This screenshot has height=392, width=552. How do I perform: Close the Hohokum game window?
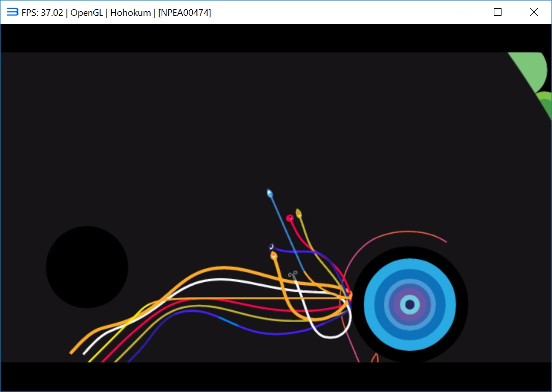point(534,12)
